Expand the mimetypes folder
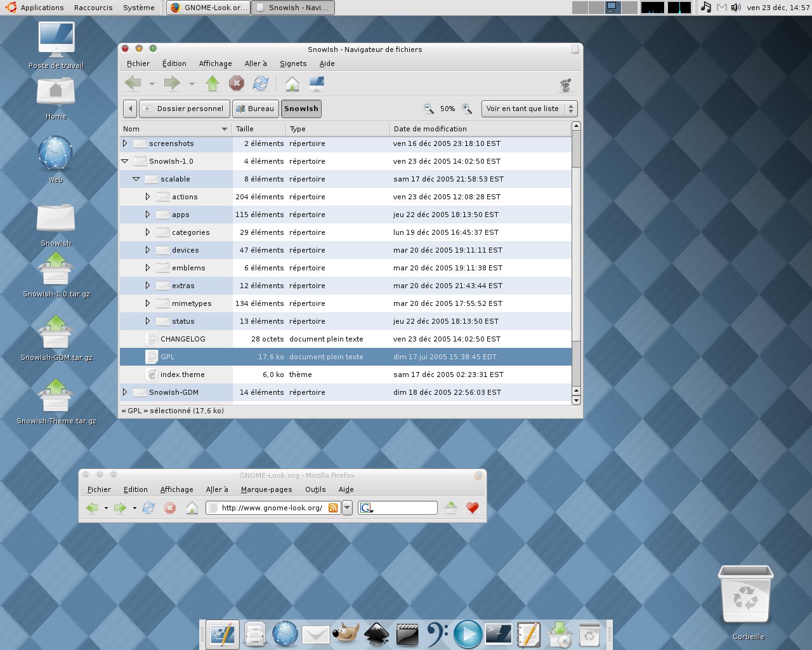Viewport: 812px width, 650px height. tap(148, 303)
